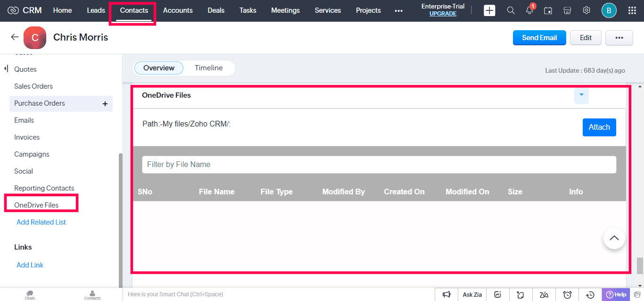The height and width of the screenshot is (301, 644).
Task: Click the Smart Chat input field
Action: 278,294
